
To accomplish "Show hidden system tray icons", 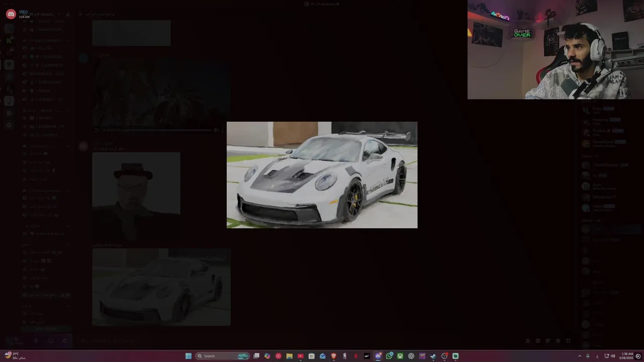I will [580, 356].
